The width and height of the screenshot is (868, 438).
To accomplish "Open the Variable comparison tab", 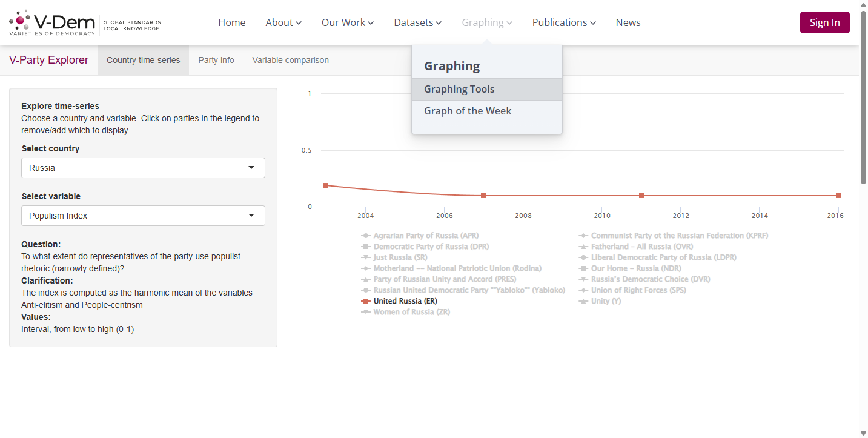I will tap(291, 60).
